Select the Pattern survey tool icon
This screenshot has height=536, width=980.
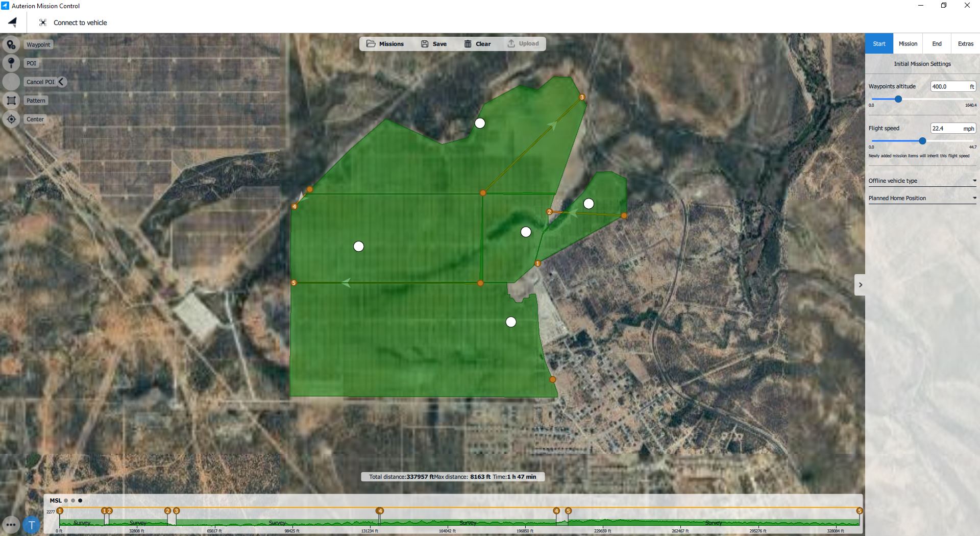[x=11, y=101]
